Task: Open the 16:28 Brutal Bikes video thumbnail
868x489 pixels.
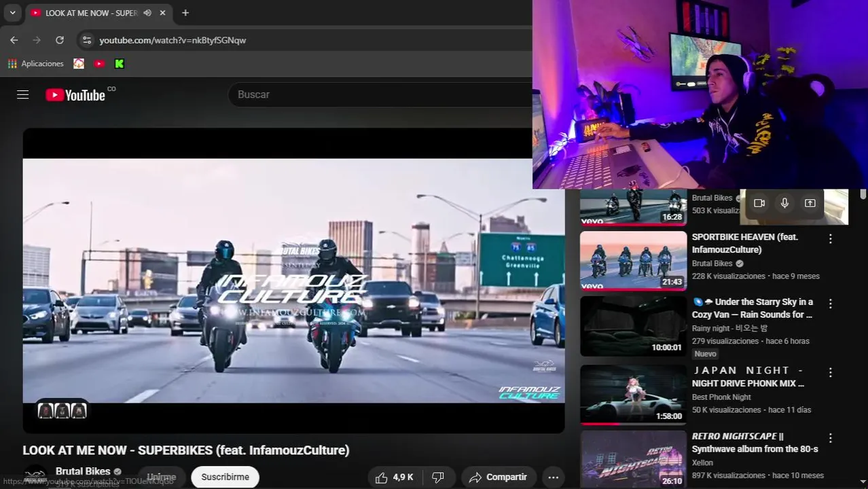Action: pyautogui.click(x=633, y=206)
